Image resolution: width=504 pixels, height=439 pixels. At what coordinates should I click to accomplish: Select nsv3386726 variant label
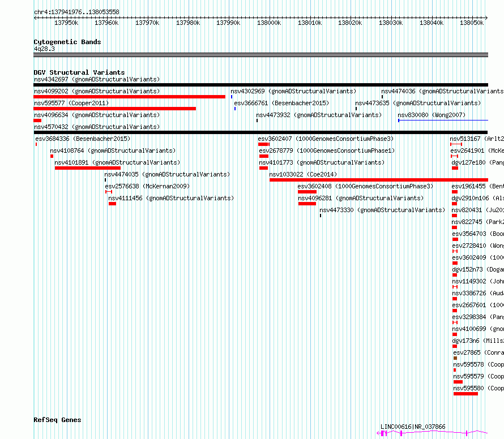click(478, 293)
